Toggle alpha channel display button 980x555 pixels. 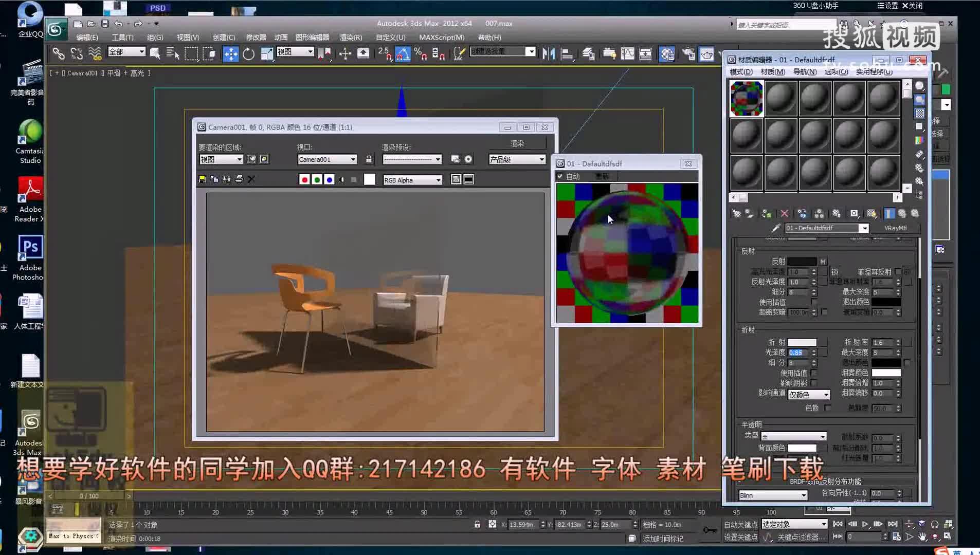(341, 179)
